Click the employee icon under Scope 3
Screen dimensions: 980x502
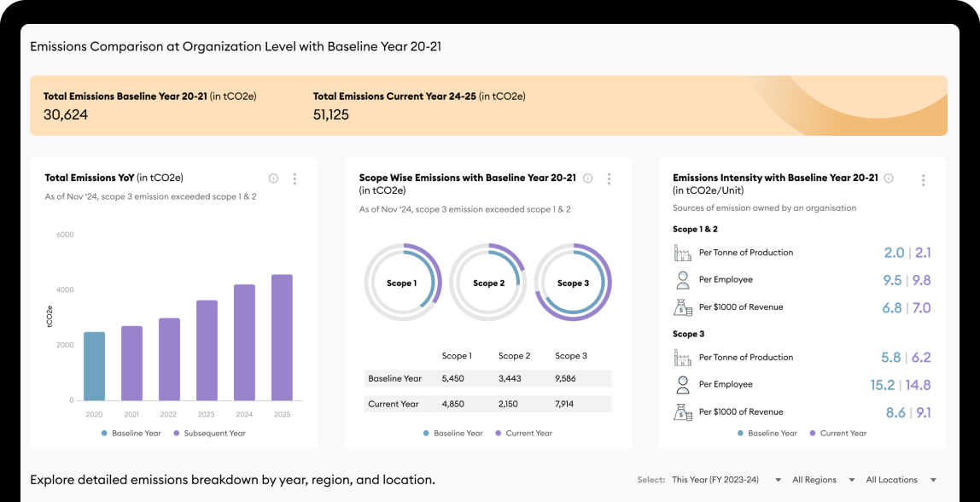682,383
